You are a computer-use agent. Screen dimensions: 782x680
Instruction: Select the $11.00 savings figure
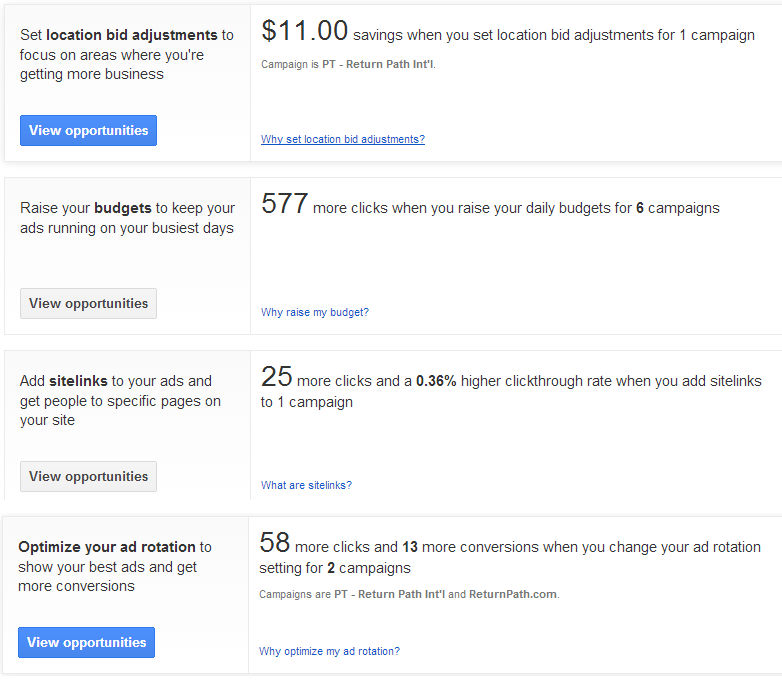[304, 31]
